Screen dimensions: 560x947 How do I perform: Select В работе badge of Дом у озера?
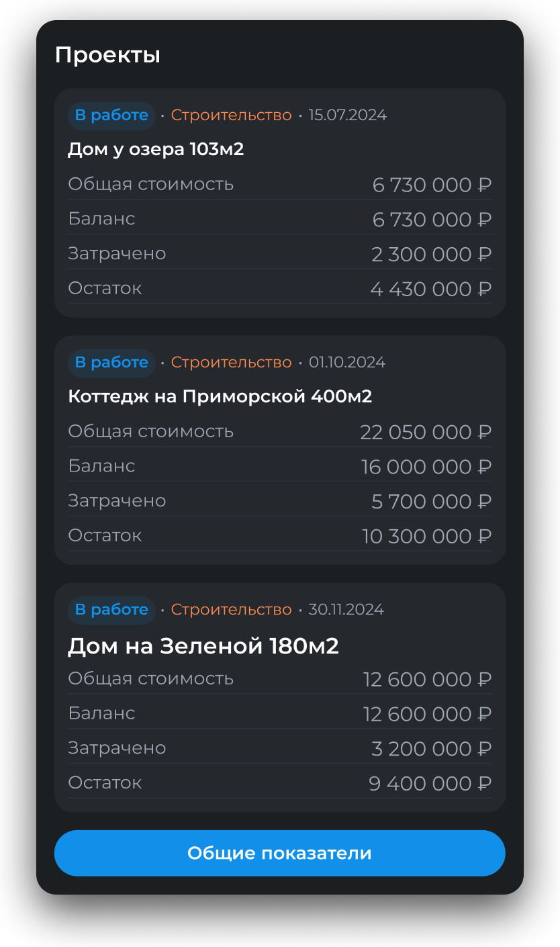[x=111, y=116]
